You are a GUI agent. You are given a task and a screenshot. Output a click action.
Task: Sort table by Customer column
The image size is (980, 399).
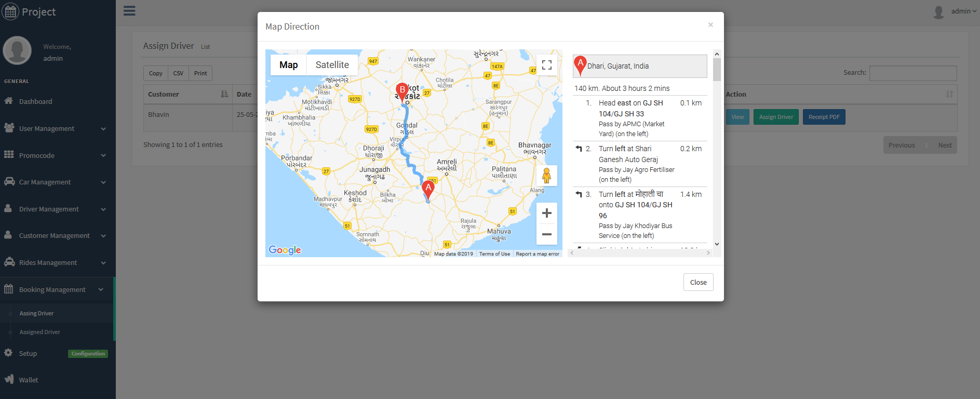point(187,94)
